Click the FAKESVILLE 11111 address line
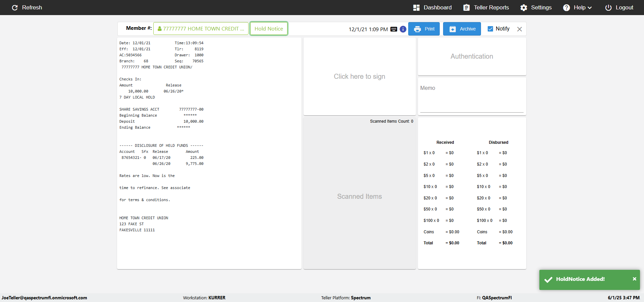 137,230
